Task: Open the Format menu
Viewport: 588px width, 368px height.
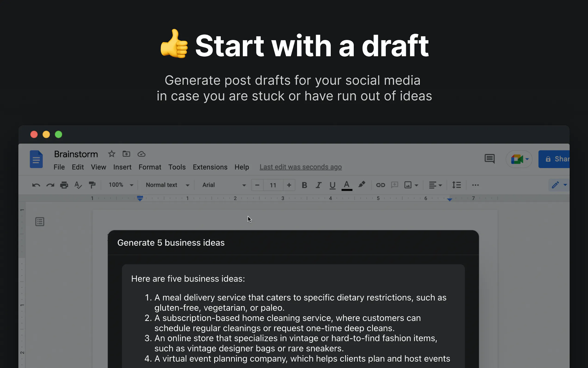Action: [150, 167]
